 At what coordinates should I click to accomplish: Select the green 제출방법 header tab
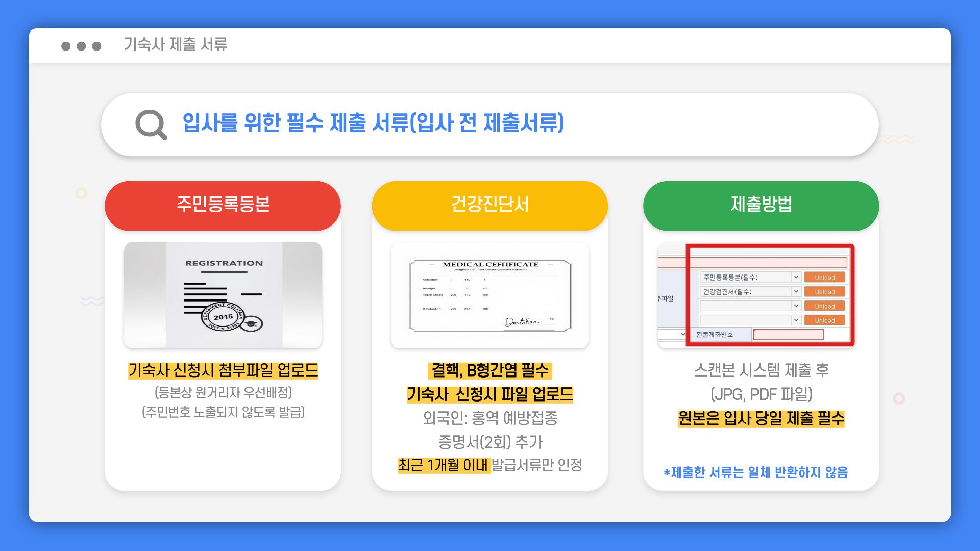point(761,205)
